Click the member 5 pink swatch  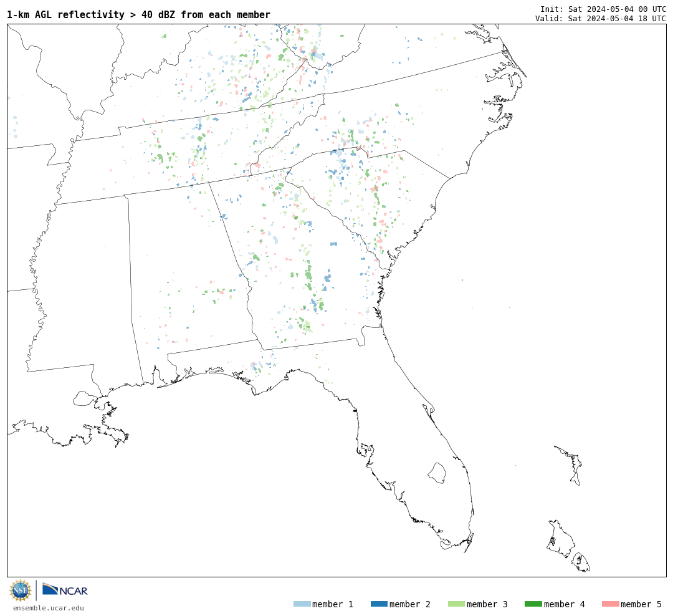pos(610,604)
